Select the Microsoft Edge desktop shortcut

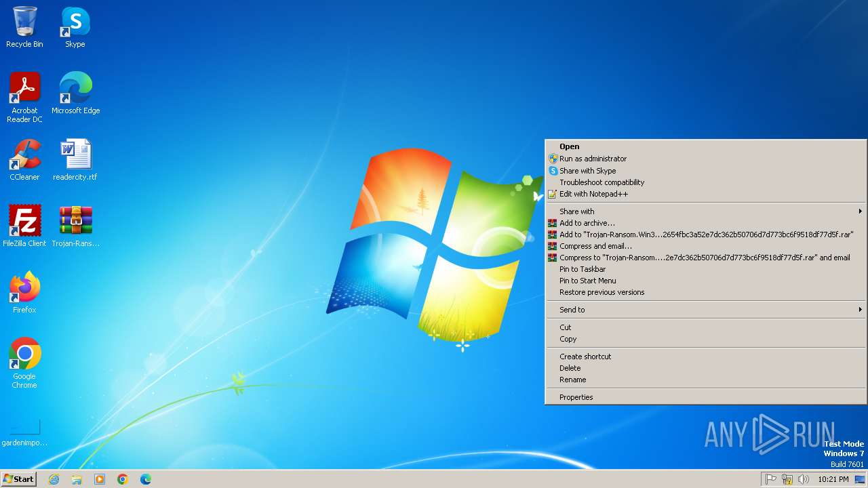pos(75,93)
